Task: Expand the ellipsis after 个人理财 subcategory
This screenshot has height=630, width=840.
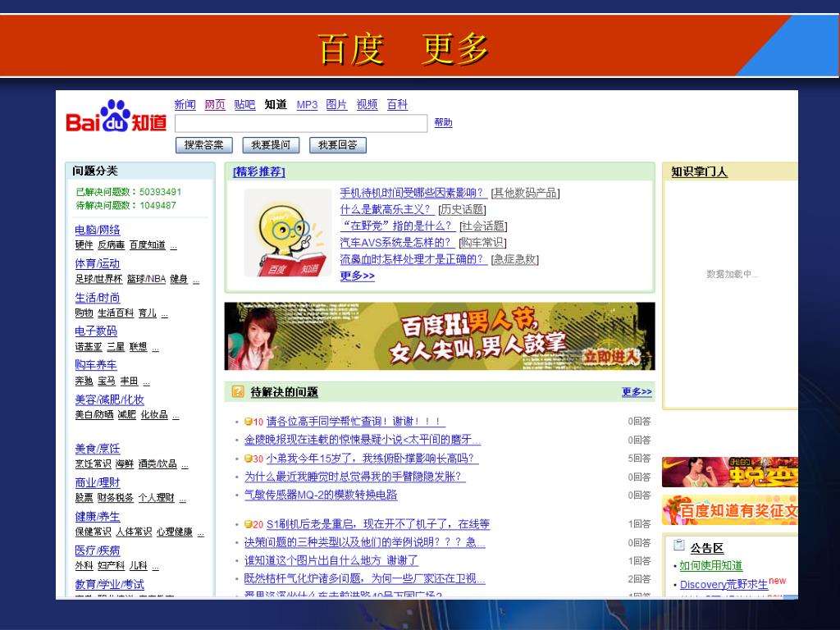Action: pyautogui.click(x=183, y=498)
